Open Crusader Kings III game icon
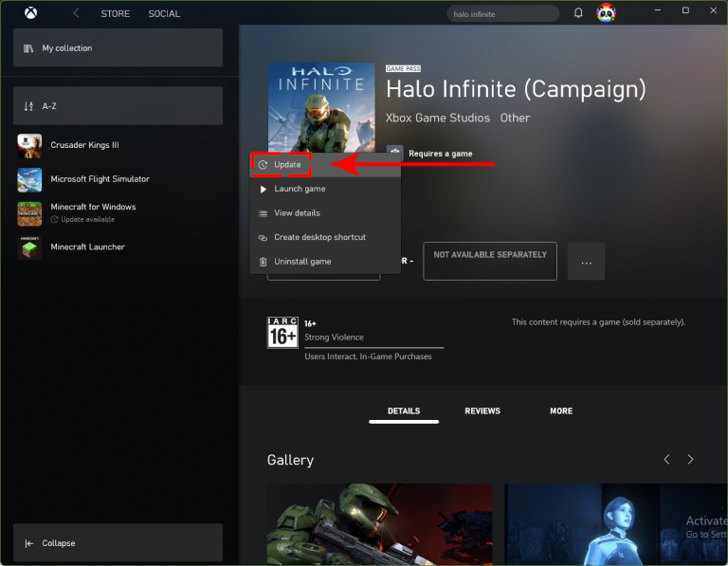This screenshot has width=728, height=566. point(29,146)
